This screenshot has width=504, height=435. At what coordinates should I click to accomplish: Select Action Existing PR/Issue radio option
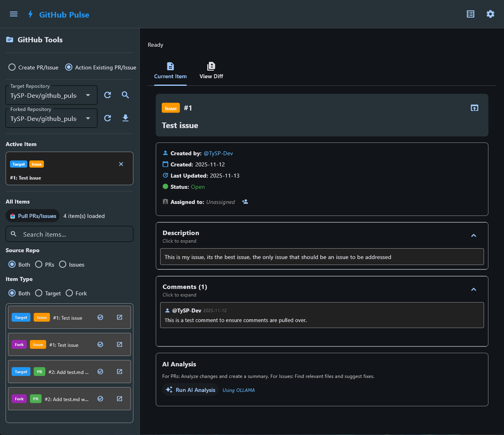[101, 67]
